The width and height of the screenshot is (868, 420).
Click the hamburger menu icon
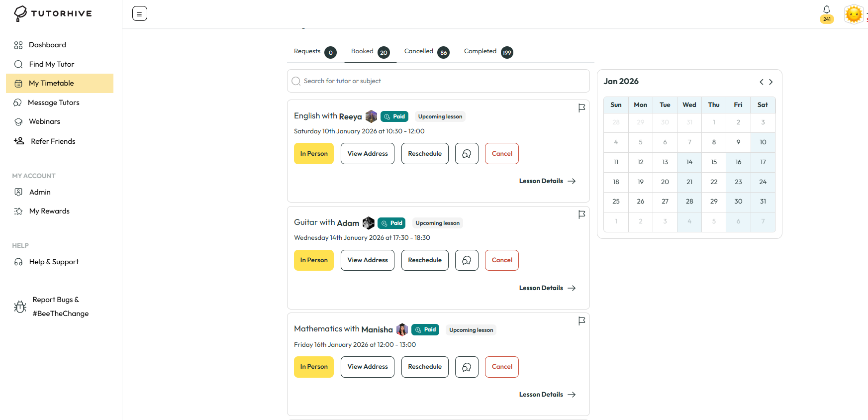[x=140, y=14]
